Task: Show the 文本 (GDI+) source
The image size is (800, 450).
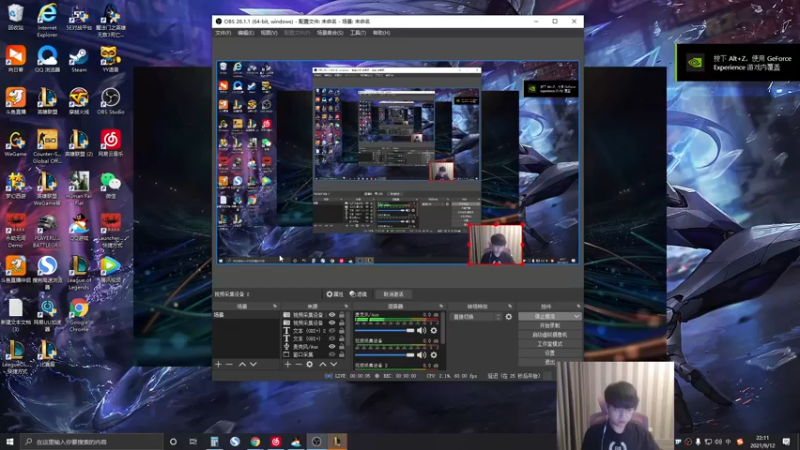Action: click(332, 338)
